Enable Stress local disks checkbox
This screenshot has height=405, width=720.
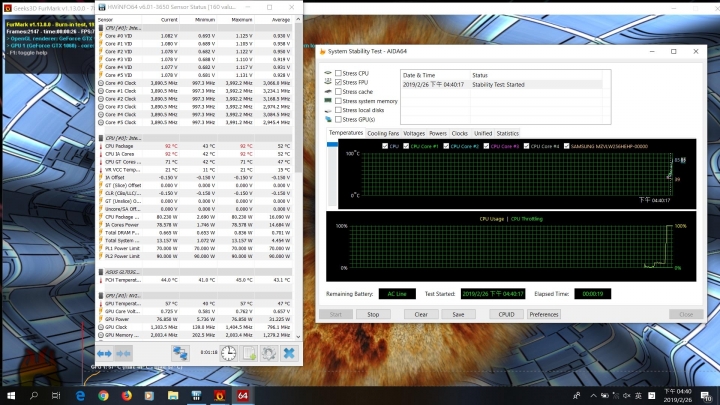(x=338, y=110)
